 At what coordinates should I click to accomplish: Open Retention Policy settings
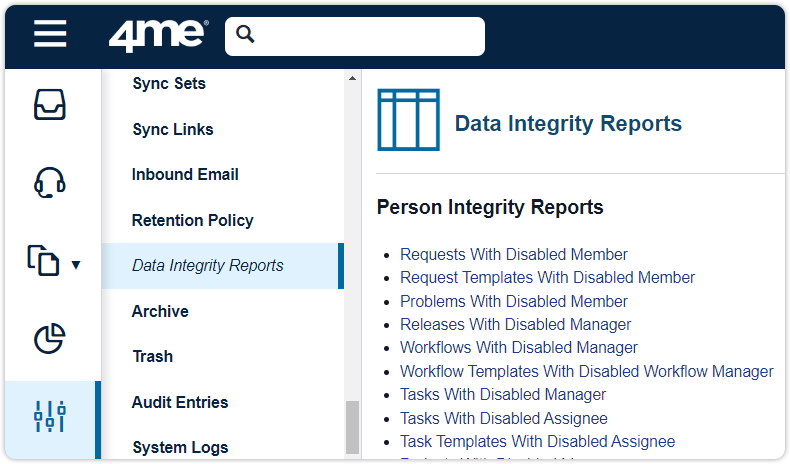(x=192, y=220)
